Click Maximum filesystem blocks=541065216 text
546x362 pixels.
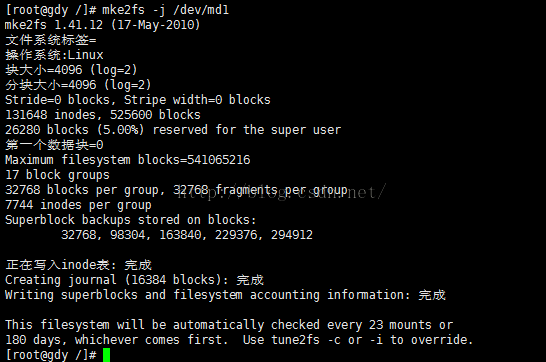point(127,160)
